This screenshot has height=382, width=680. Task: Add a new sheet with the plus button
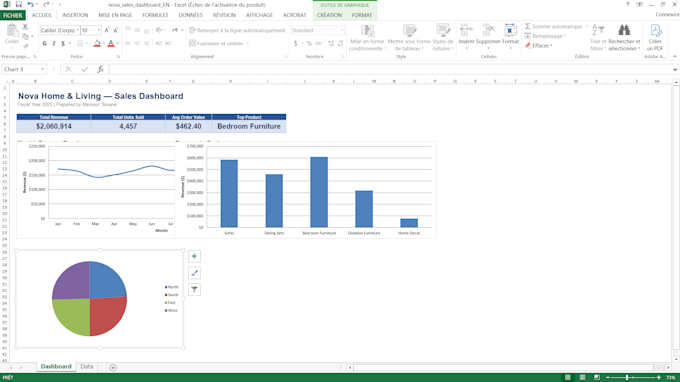coord(113,368)
